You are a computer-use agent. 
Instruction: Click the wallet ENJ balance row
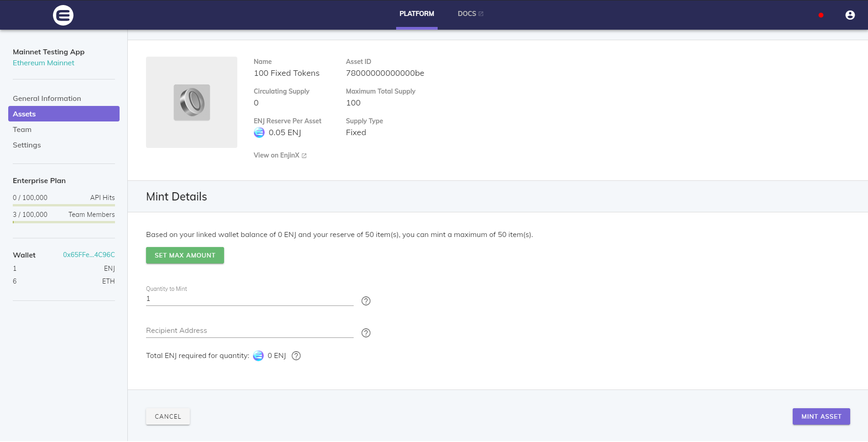[x=64, y=268]
